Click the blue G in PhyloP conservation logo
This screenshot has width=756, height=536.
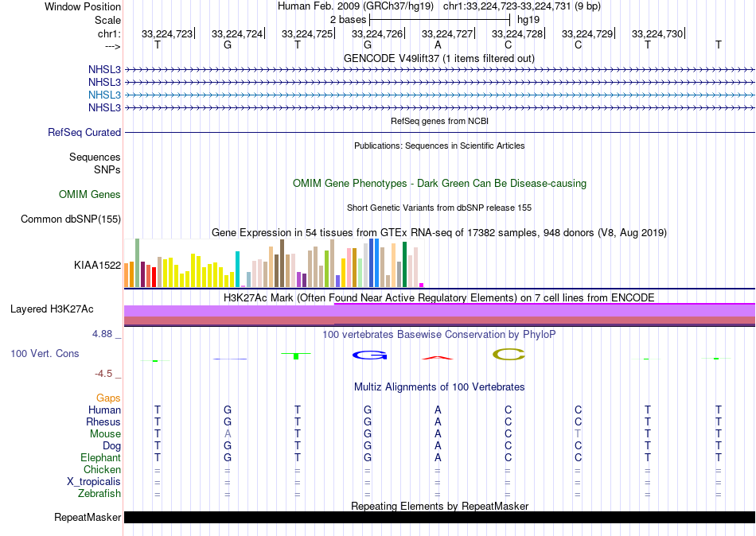368,355
